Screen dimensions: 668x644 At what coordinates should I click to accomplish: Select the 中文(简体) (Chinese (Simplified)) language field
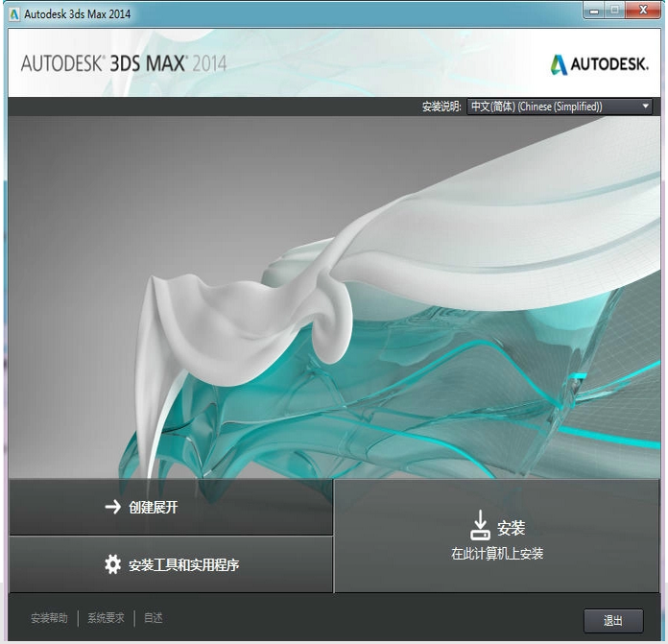(560, 107)
